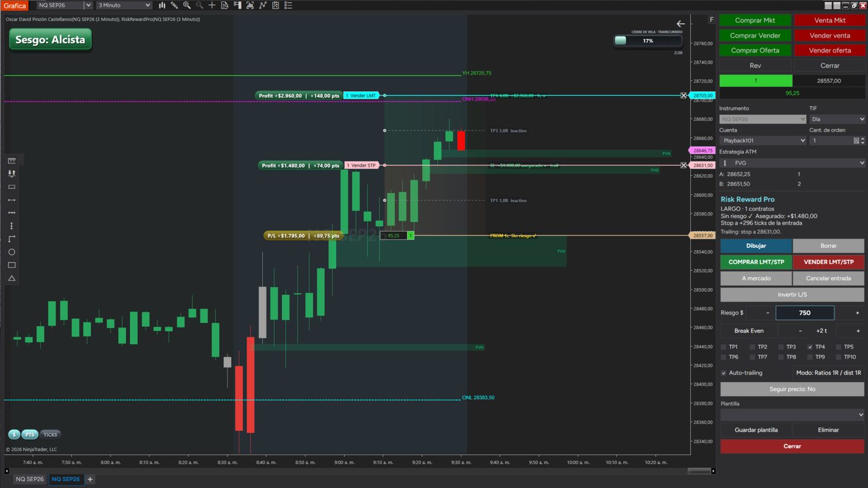Click the candle close progress bar

click(648, 41)
